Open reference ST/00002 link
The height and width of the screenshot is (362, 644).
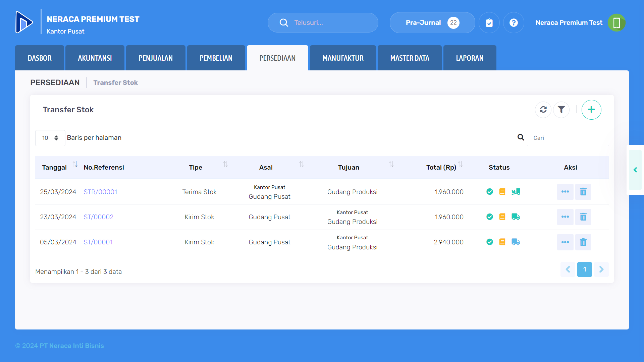(x=98, y=217)
